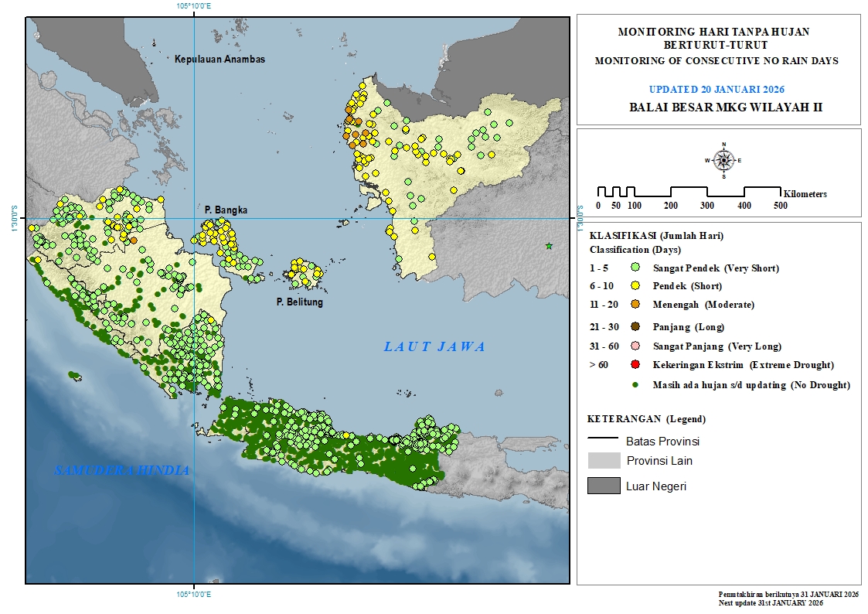
Task: Click the green star marker on map
Action: click(x=549, y=246)
